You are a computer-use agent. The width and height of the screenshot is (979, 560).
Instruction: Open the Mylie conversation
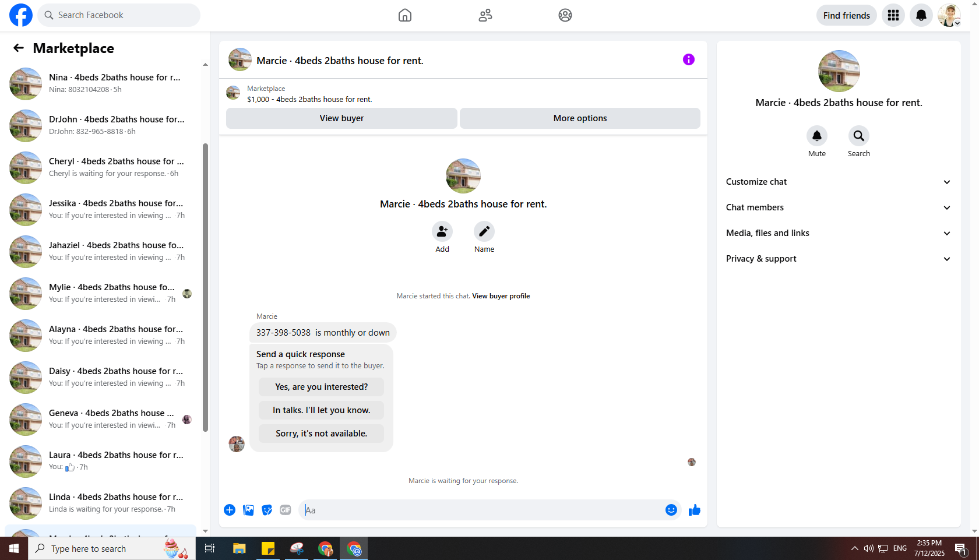(x=101, y=293)
